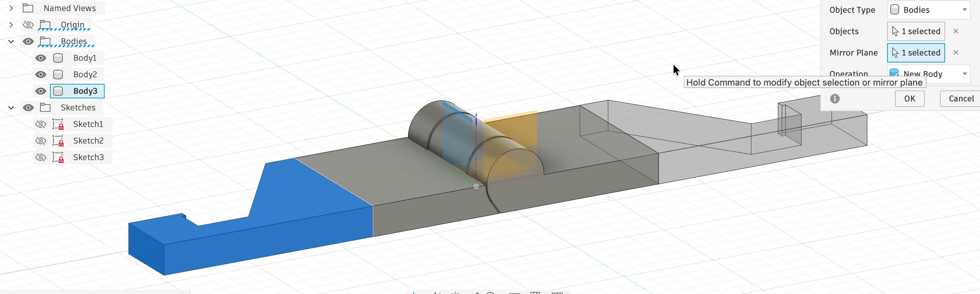This screenshot has width=980, height=294.
Task: Click the Body2 solid body icon
Action: pyautogui.click(x=58, y=75)
